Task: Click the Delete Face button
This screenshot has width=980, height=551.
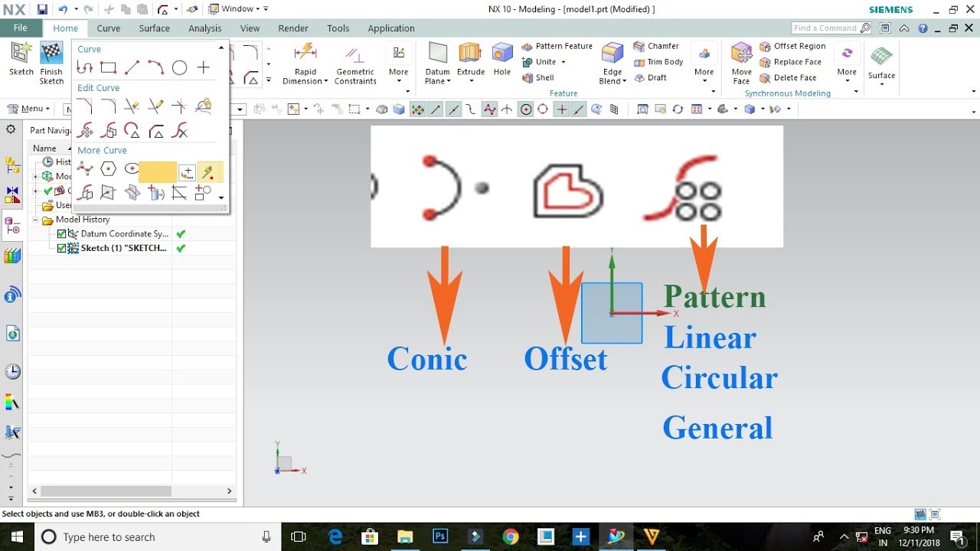Action: [x=788, y=77]
